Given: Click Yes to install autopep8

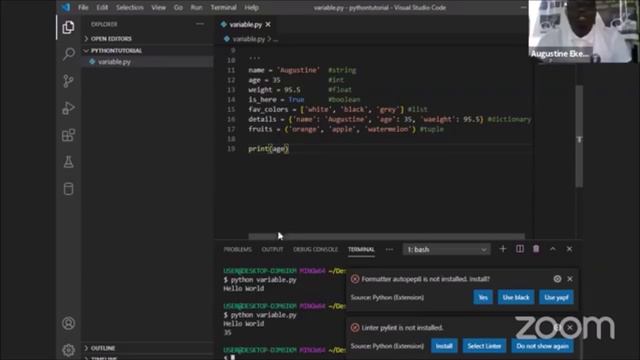Looking at the screenshot, I should click(x=483, y=298).
